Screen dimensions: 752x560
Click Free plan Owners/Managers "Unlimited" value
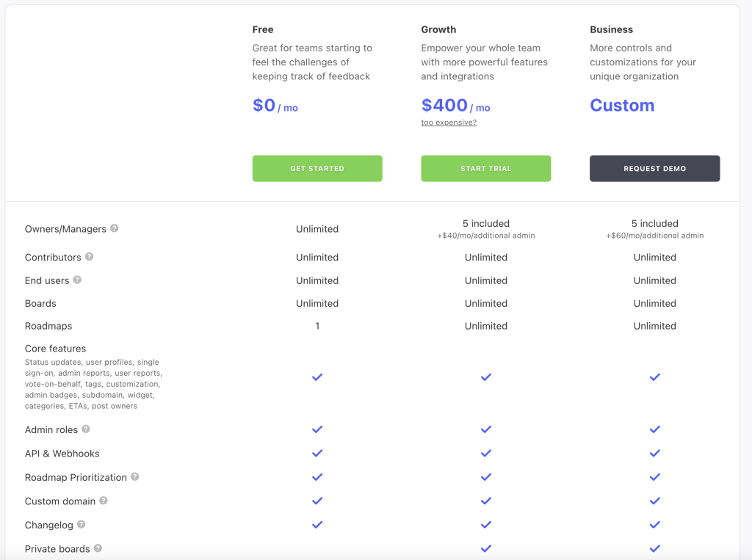(x=317, y=229)
